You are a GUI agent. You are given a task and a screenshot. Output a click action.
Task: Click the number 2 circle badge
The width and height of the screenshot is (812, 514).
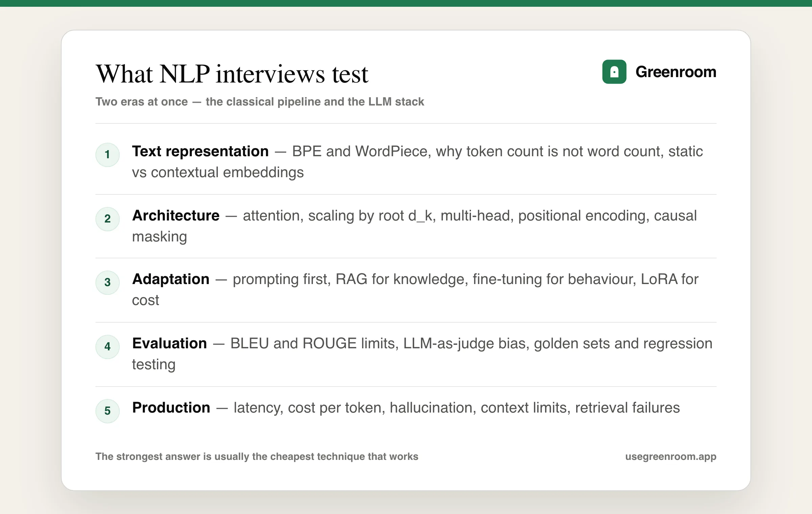pos(108,219)
